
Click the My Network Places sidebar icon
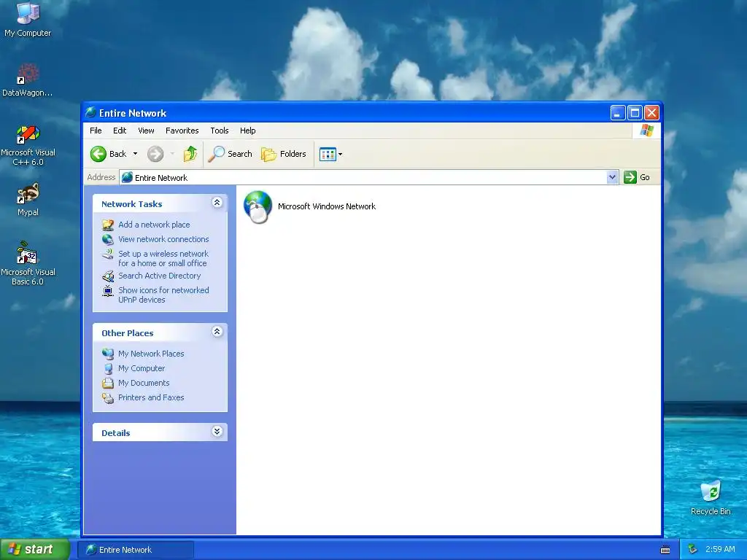pyautogui.click(x=108, y=354)
